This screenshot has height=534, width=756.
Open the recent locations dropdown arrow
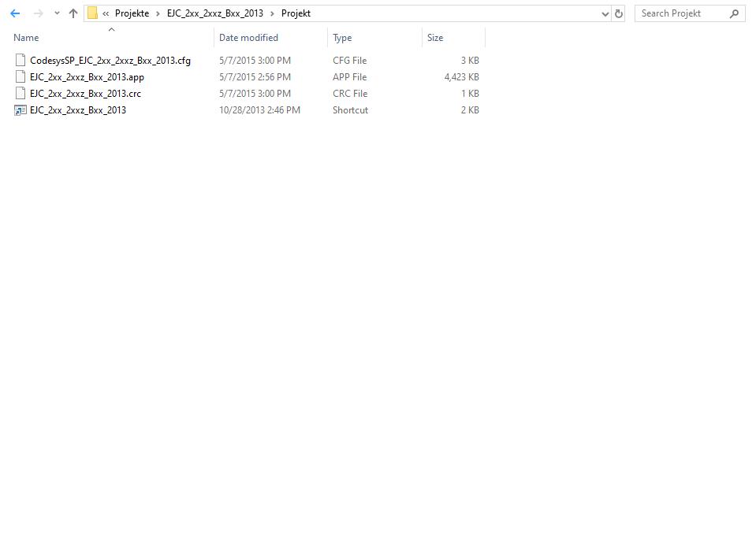pyautogui.click(x=57, y=13)
